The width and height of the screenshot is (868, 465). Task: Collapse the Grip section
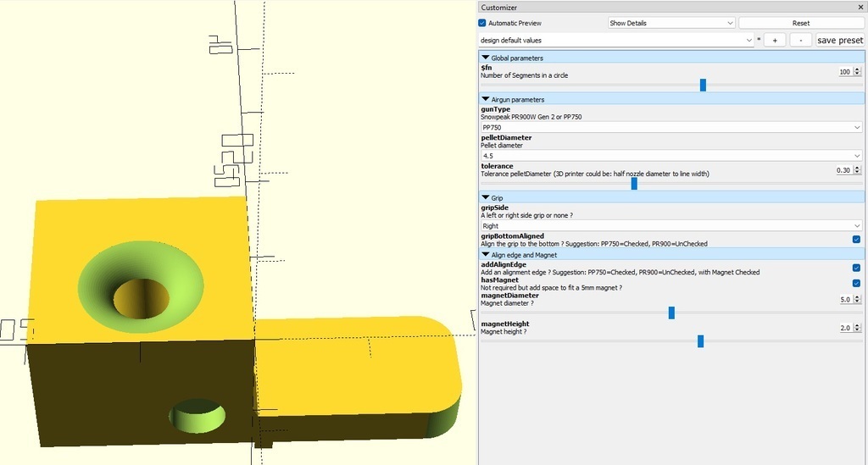(486, 197)
